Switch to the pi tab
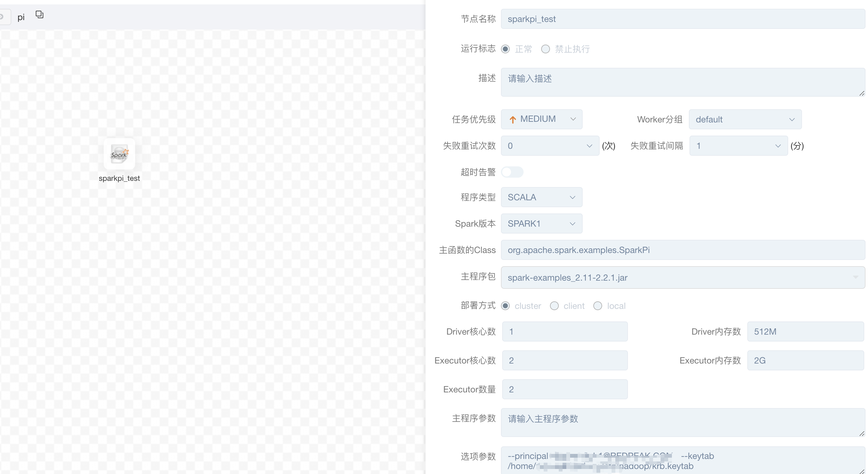 pyautogui.click(x=21, y=17)
